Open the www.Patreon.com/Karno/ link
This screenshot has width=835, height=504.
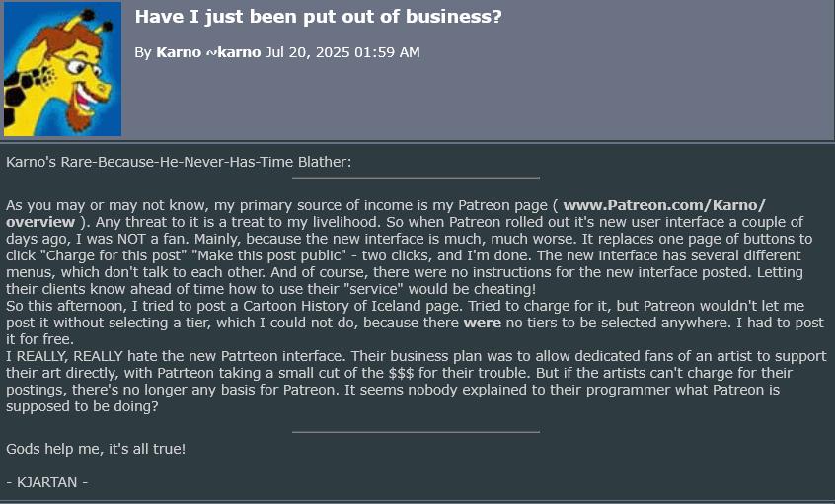coord(664,205)
